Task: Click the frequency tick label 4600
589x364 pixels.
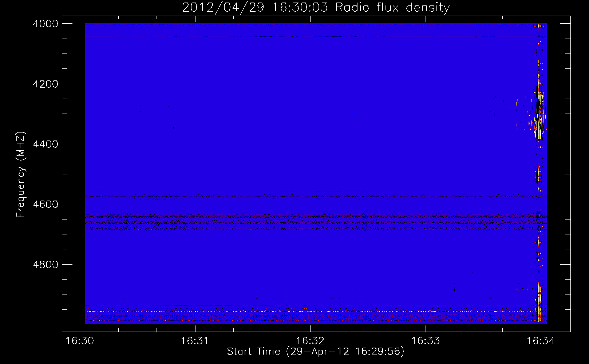Action: [x=46, y=204]
